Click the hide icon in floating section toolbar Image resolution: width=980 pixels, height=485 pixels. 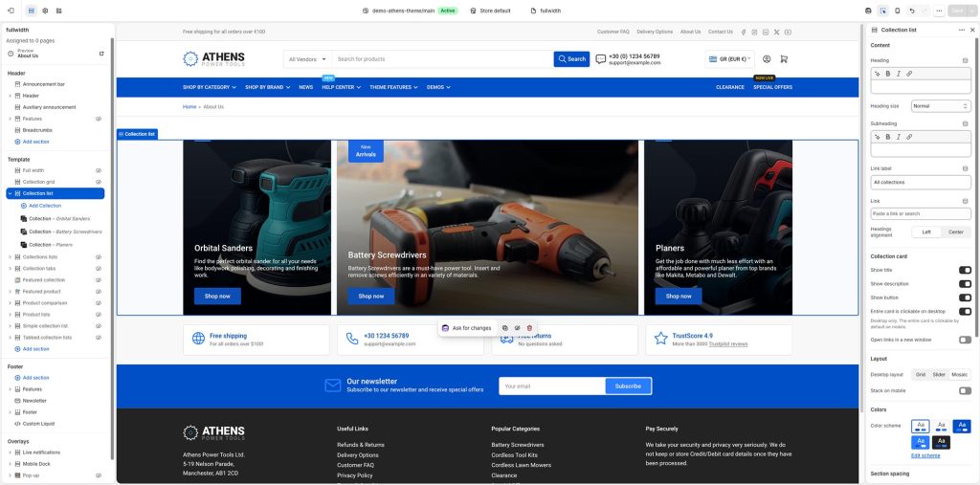click(x=518, y=328)
